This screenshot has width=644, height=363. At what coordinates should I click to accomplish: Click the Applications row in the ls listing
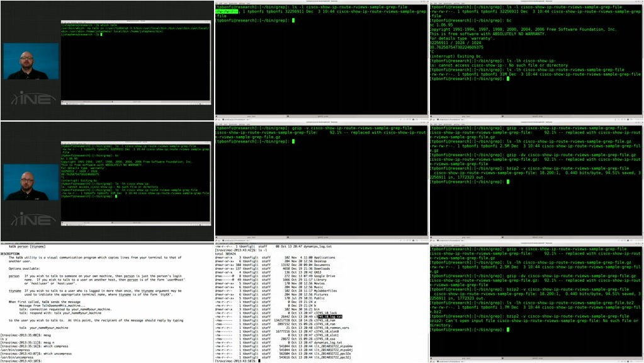click(x=275, y=257)
